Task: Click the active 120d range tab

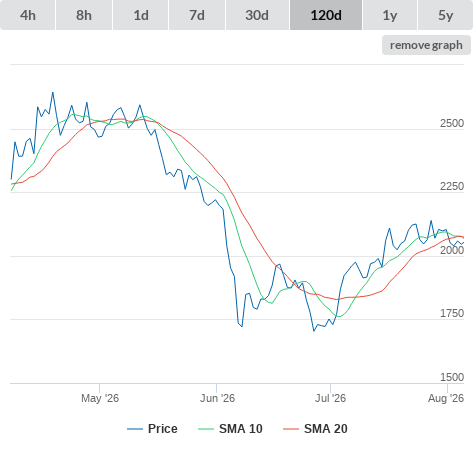Action: tap(326, 15)
